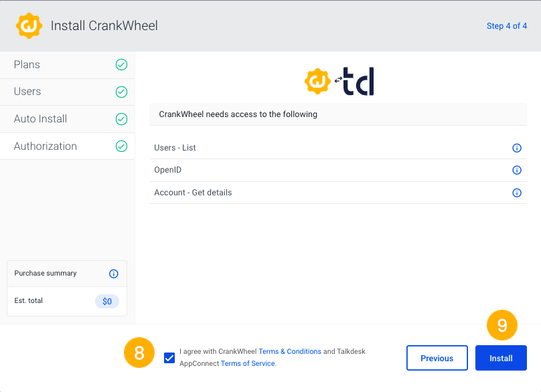This screenshot has width=541, height=392.
Task: Click the Account - Get details row
Action: click(337, 193)
